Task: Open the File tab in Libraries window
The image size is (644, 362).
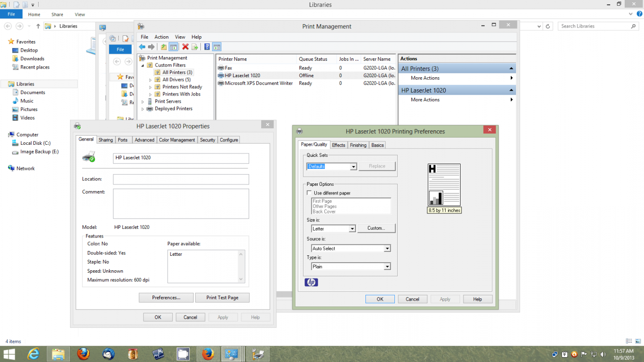Action: click(11, 14)
